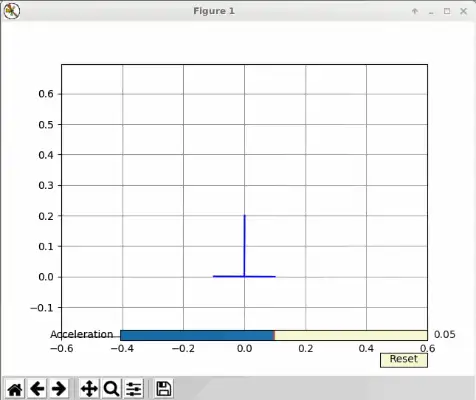
Task: Click the Acceleration slider handle
Action: (274, 335)
